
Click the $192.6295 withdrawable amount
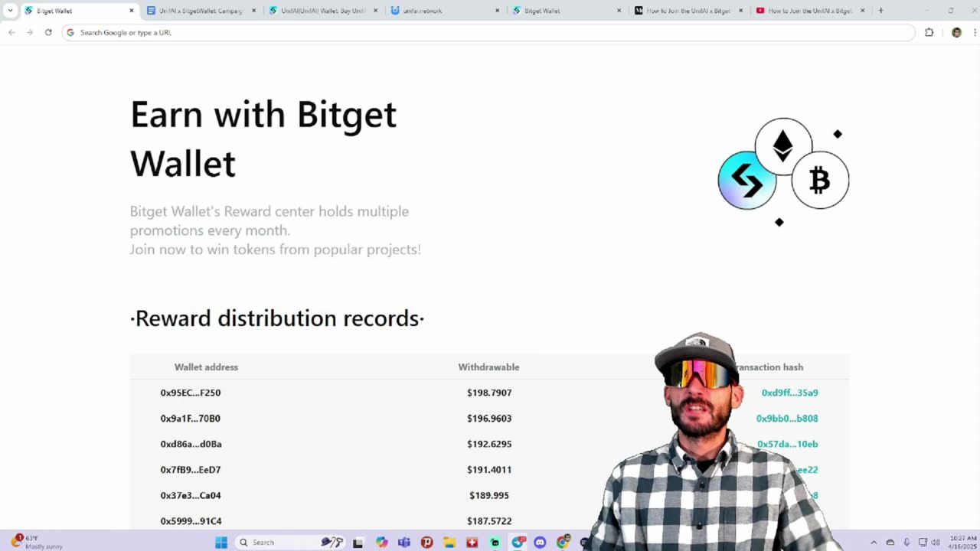click(x=489, y=444)
